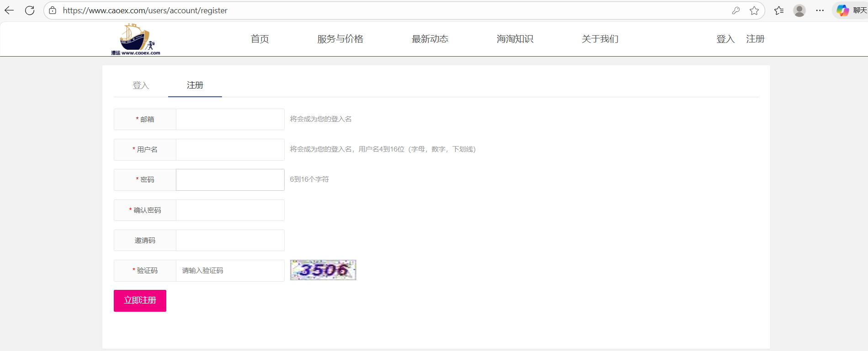This screenshot has height=351, width=868.
Task: Refresh the captcha image 3506
Action: click(323, 270)
